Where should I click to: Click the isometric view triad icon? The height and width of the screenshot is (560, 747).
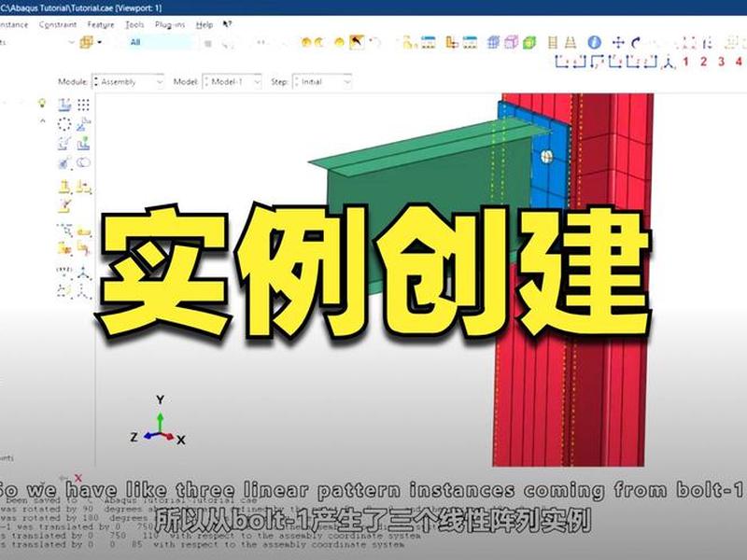(x=669, y=63)
